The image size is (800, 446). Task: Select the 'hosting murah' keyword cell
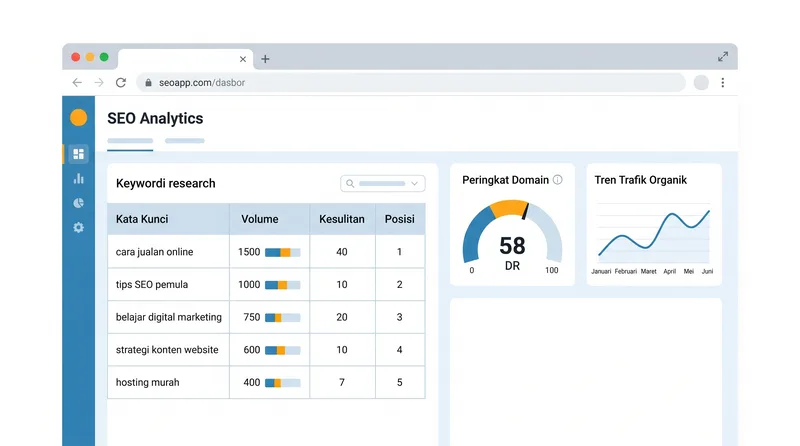(x=168, y=382)
